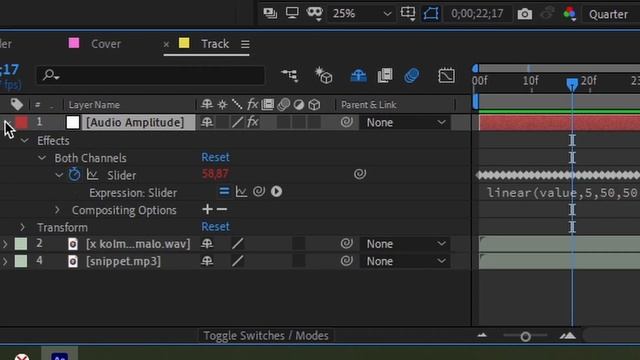This screenshot has height=360, width=640.
Task: Click the search field in timeline
Action: click(151, 75)
